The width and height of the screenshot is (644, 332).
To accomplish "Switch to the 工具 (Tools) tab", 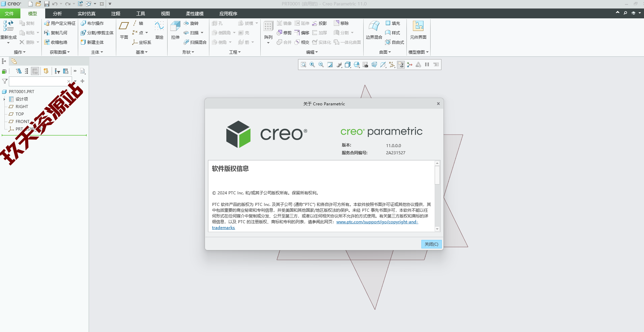I will tap(141, 14).
